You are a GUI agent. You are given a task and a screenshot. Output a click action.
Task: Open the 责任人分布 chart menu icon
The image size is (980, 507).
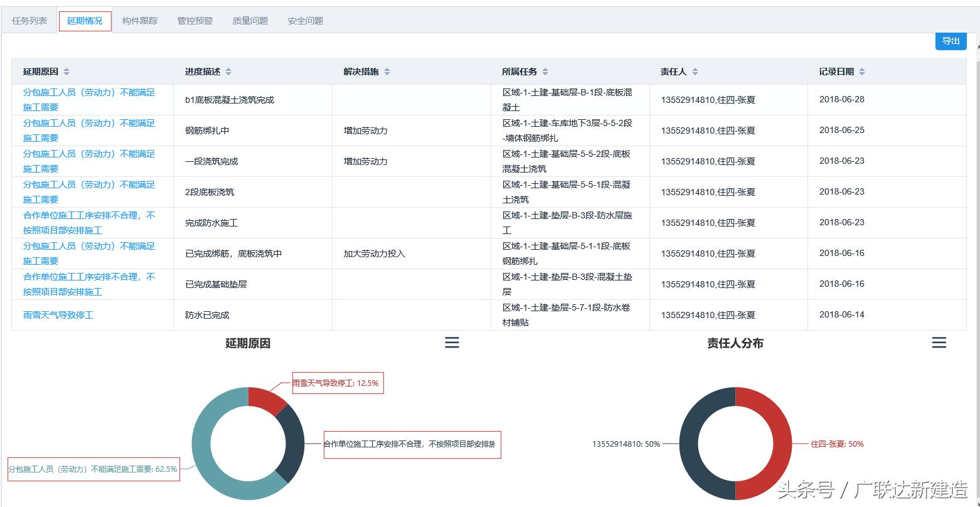(x=939, y=343)
